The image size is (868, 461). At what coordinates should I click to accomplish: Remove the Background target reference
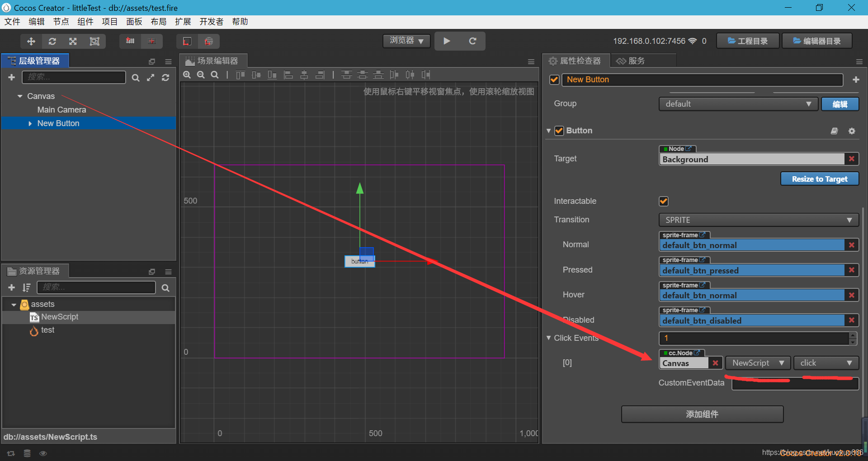click(852, 159)
